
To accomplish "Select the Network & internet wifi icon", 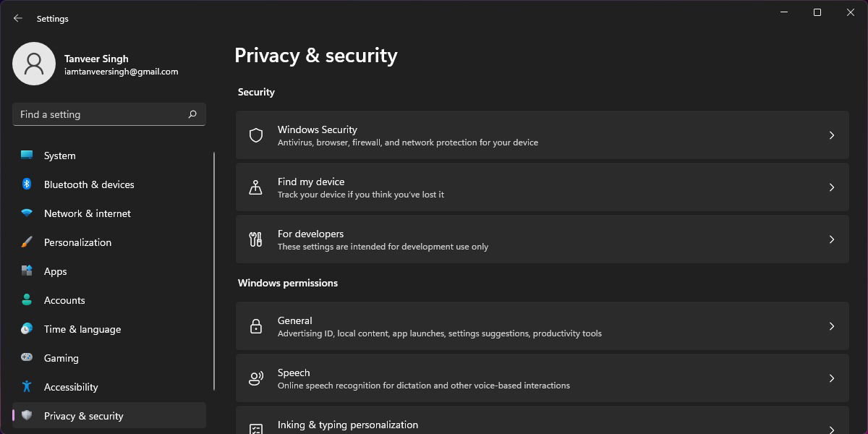I will 27,213.
